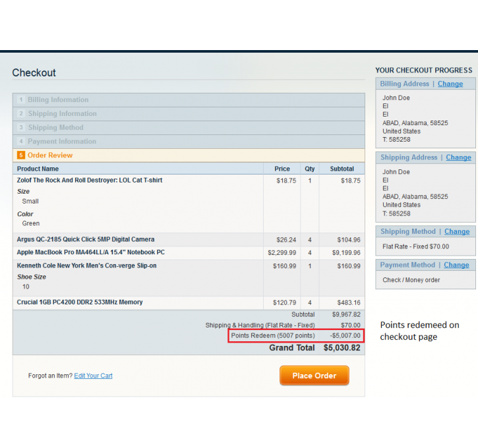The image size is (478, 448).
Task: Change the Shipping Method
Action: coord(457,231)
